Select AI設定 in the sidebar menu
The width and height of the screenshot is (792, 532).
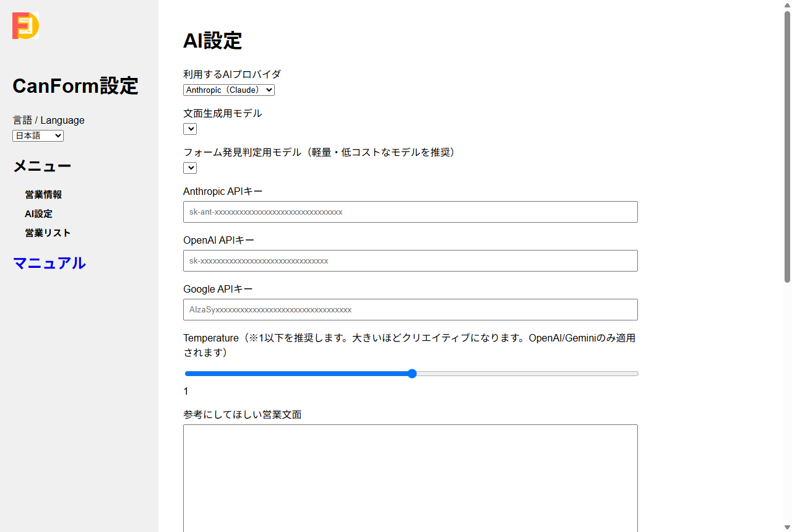tap(38, 214)
